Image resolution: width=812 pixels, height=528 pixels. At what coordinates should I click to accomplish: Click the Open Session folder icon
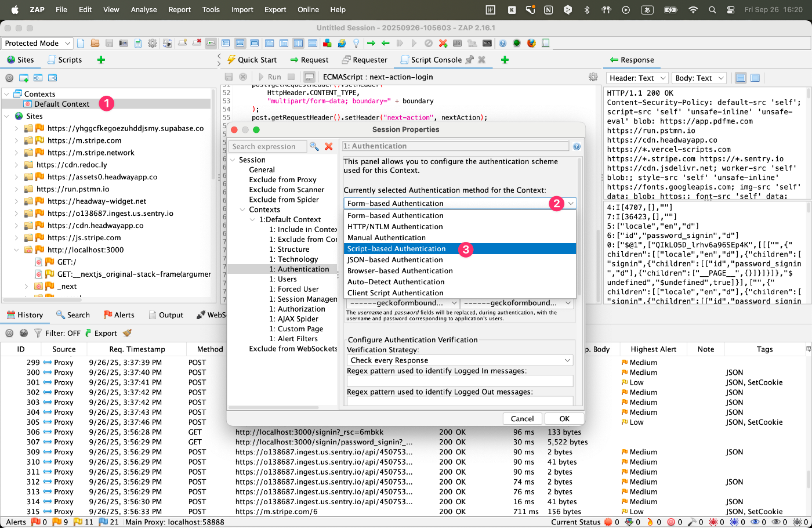tap(95, 43)
